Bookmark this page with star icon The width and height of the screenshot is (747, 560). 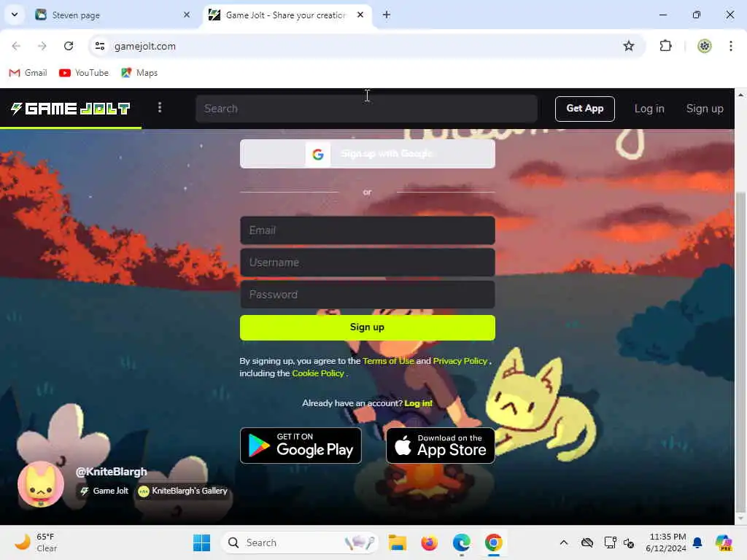coord(629,46)
